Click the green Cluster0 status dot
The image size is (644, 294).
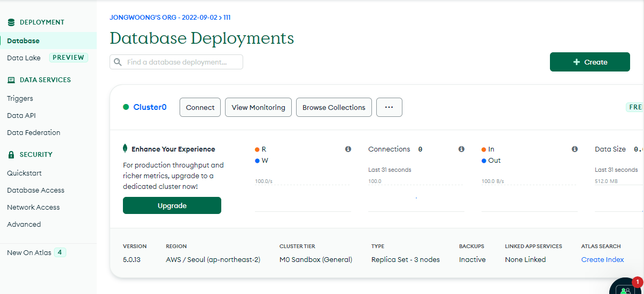point(126,107)
